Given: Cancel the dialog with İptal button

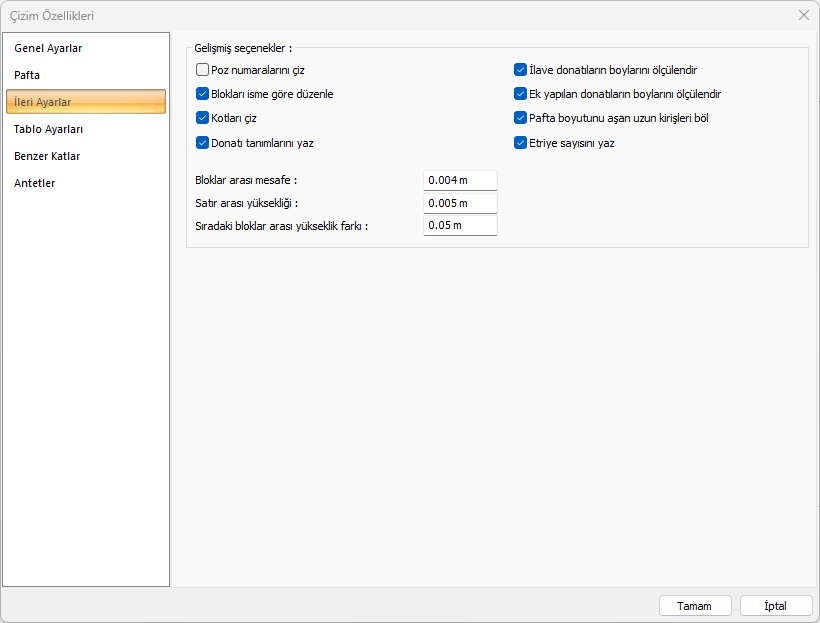Looking at the screenshot, I should click(776, 606).
